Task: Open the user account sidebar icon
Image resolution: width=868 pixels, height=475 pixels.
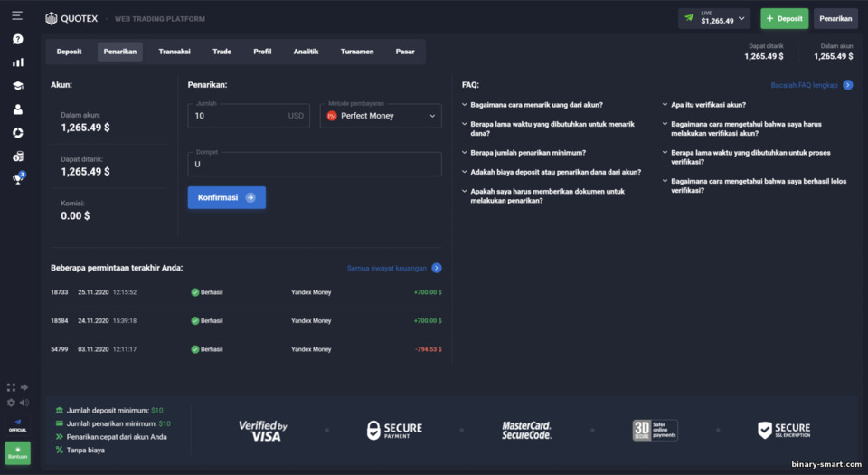Action: [18, 109]
